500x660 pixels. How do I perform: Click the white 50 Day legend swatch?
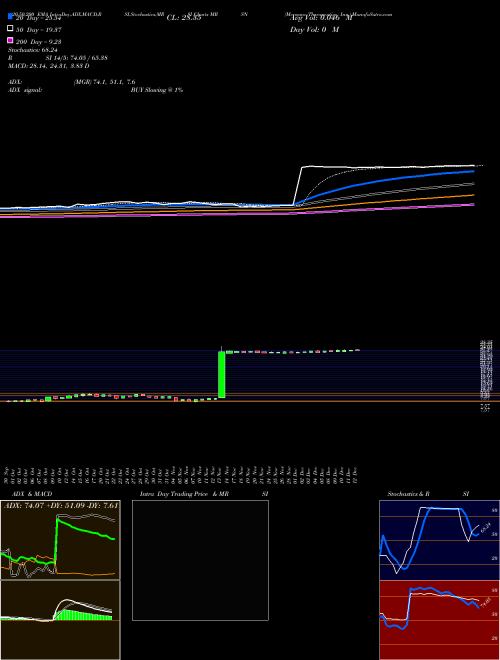click(10, 29)
